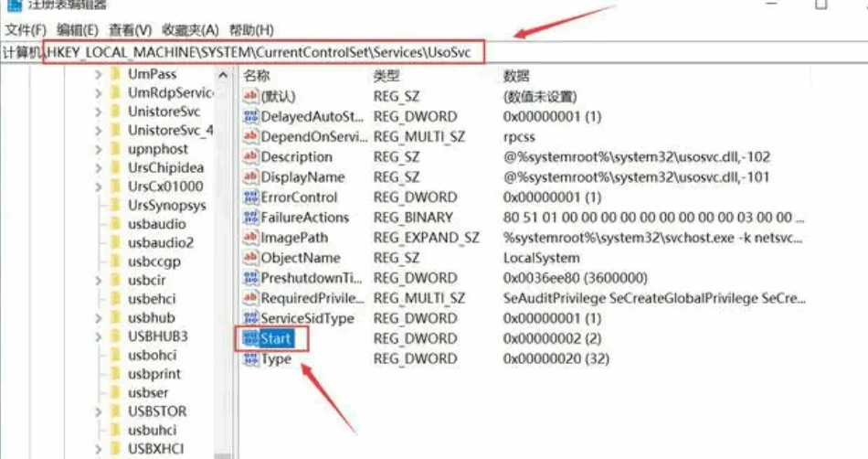Click the usbehci folder icon
This screenshot has height=459, width=868.
point(116,298)
